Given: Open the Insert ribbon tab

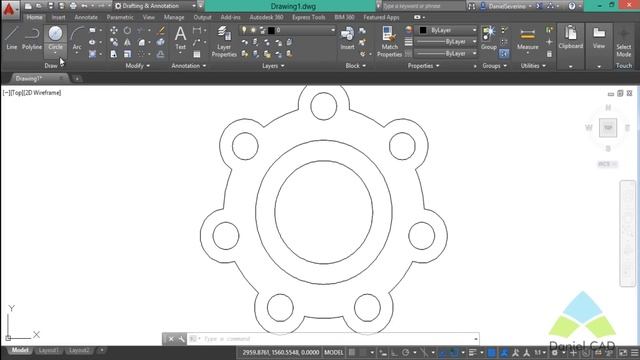Looking at the screenshot, I should [58, 18].
